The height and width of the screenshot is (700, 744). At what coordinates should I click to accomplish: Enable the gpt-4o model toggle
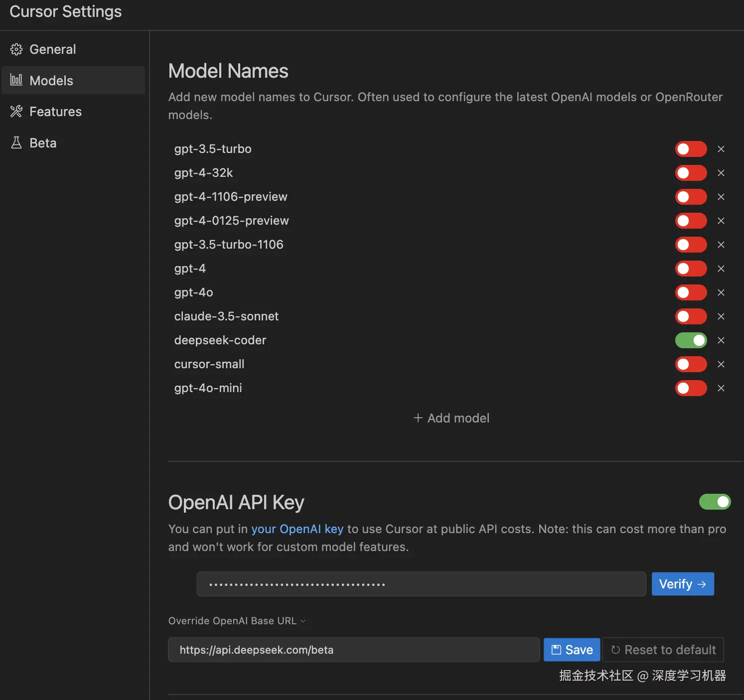tap(691, 292)
